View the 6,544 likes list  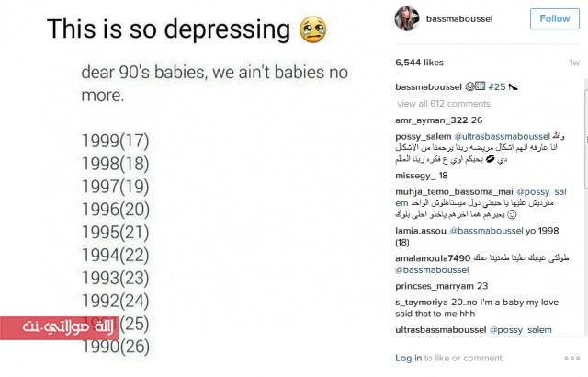point(419,63)
